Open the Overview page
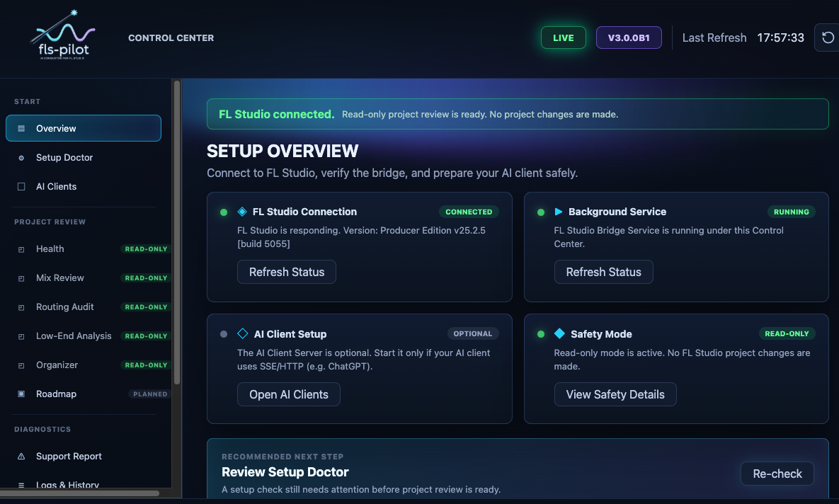The height and width of the screenshot is (504, 839). click(84, 128)
